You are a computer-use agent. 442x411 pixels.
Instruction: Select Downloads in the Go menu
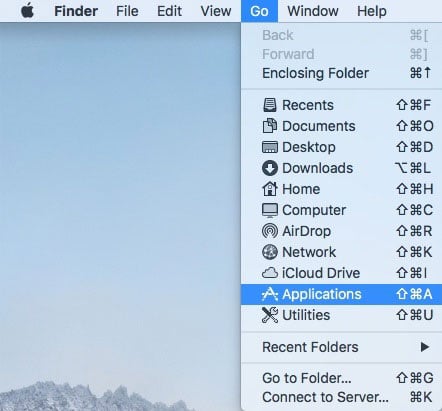tap(341, 168)
